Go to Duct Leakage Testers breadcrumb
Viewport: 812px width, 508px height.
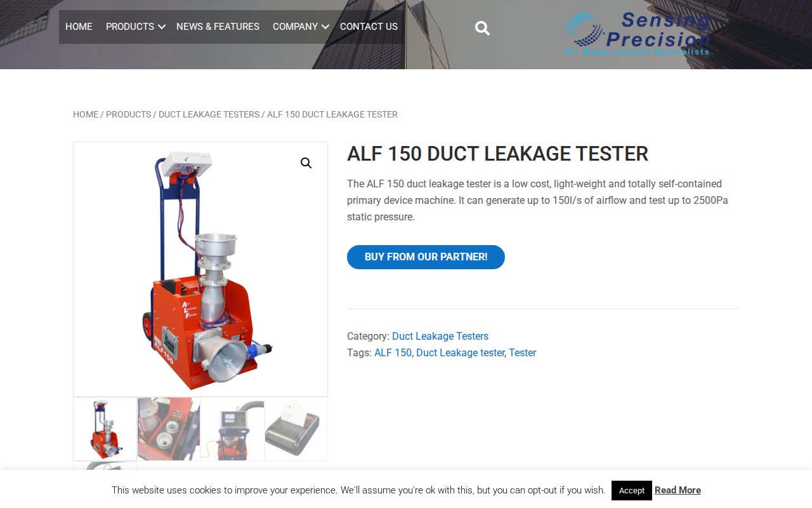pos(209,114)
